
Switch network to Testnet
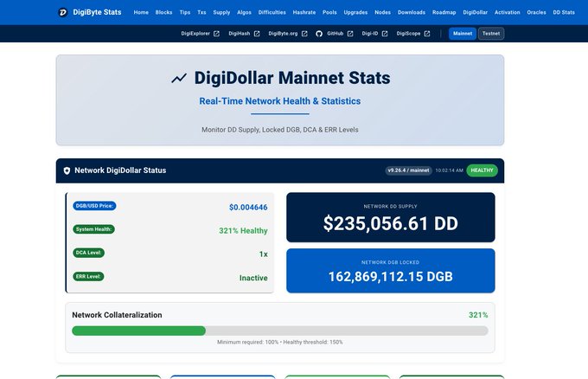point(491,34)
